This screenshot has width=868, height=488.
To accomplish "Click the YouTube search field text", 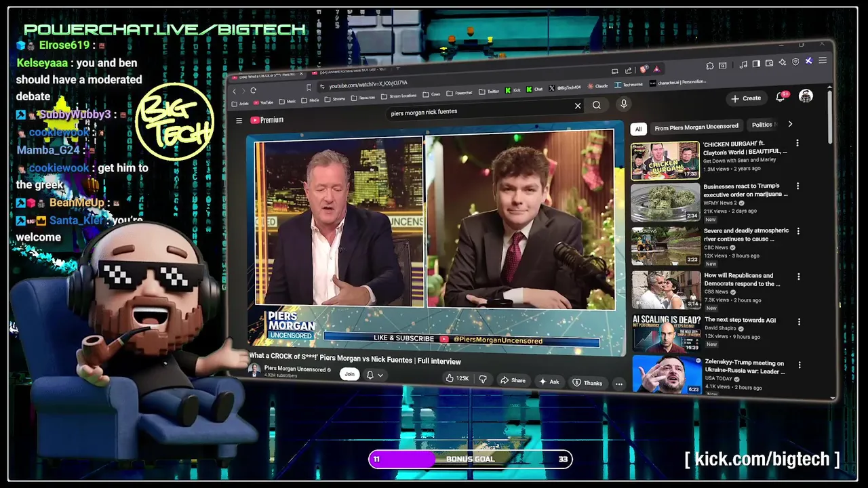I will [424, 113].
